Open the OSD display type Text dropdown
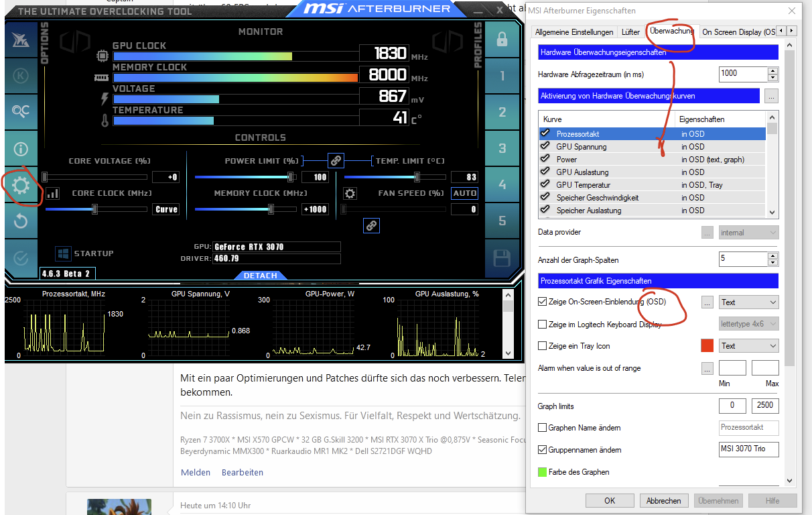The height and width of the screenshot is (515, 812). point(748,302)
